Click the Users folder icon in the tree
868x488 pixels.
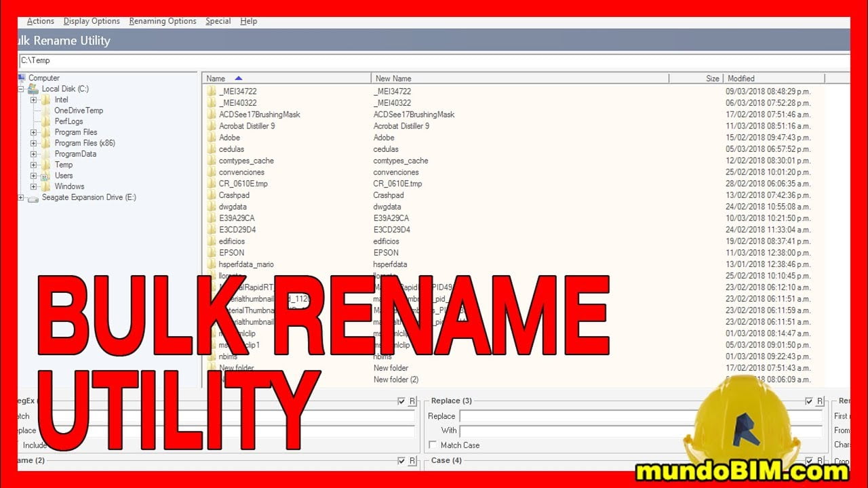pyautogui.click(x=45, y=176)
